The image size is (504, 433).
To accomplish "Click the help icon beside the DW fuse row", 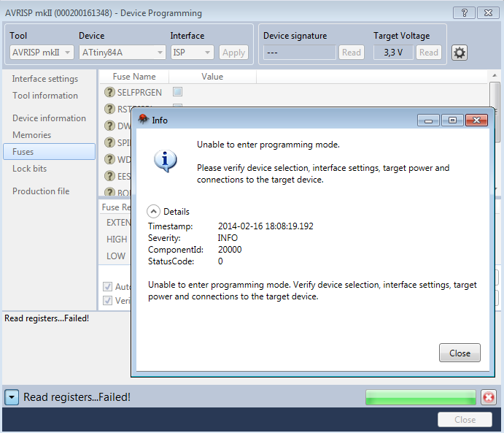I will point(109,126).
